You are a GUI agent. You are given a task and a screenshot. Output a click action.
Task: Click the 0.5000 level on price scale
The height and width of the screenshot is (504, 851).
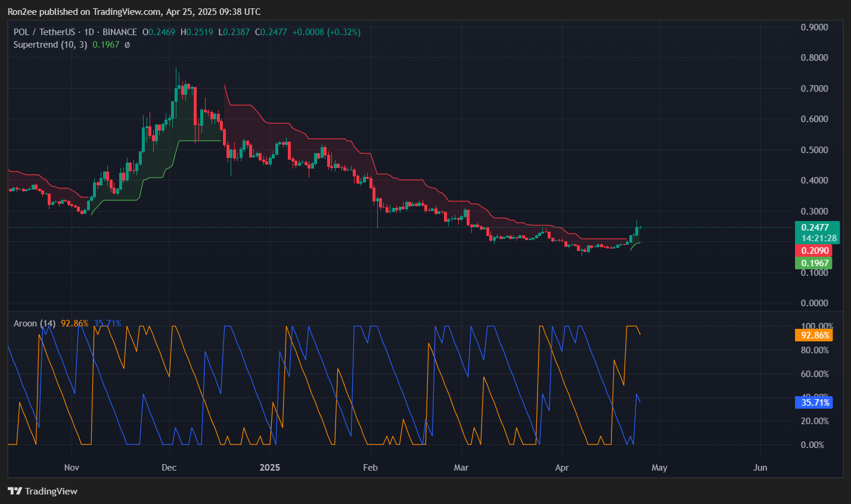(814, 150)
